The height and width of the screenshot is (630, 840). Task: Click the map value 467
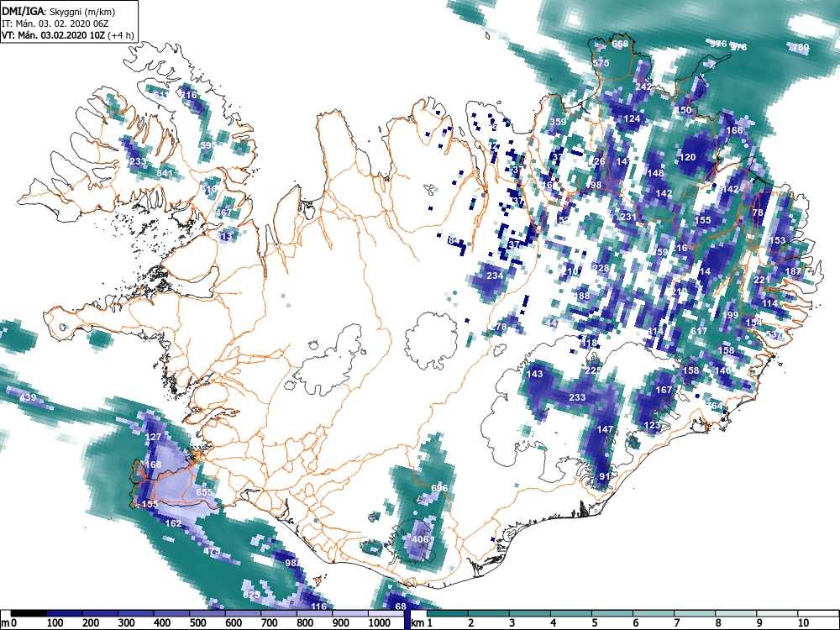(223, 213)
